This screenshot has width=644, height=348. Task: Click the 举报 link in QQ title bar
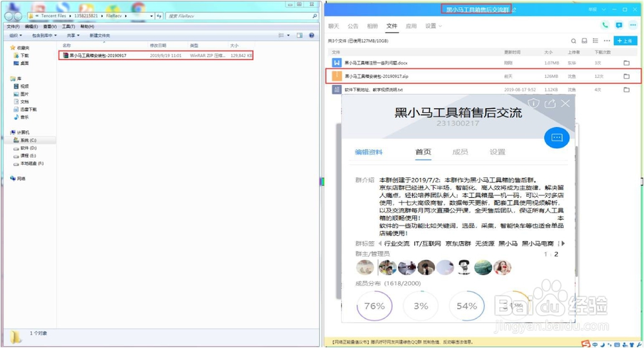tap(592, 9)
